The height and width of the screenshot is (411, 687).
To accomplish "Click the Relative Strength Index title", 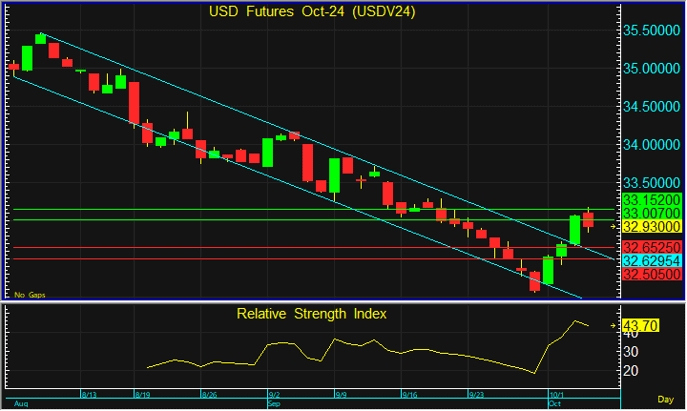I will pos(311,313).
